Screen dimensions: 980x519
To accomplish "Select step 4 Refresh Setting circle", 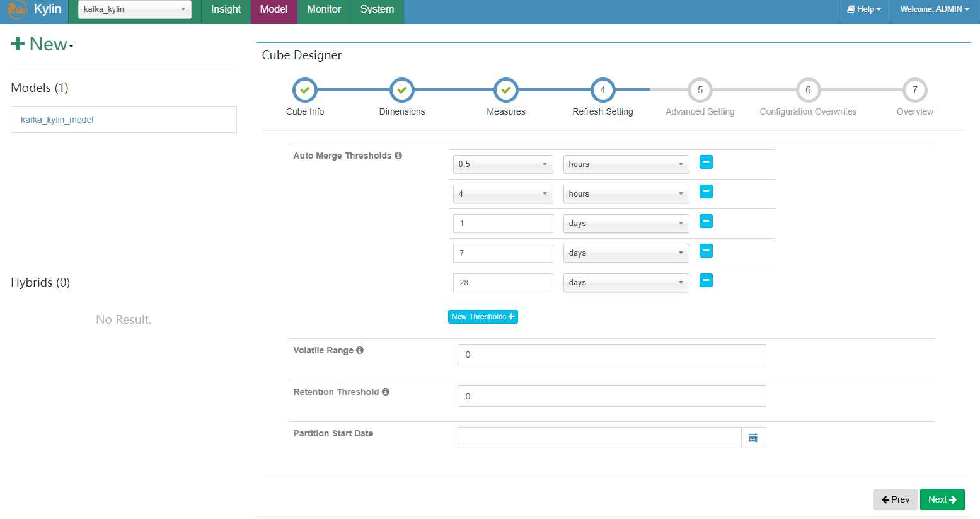I will coord(602,90).
